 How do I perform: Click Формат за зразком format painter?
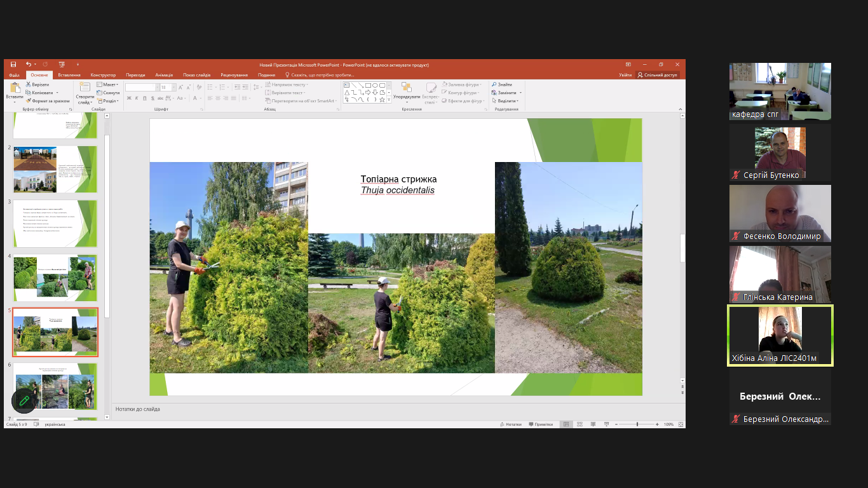[x=48, y=100]
